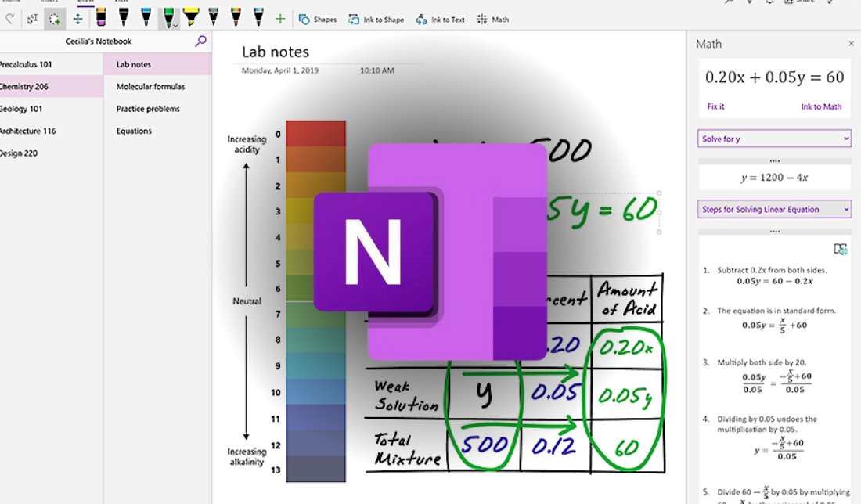Open the Shapes tool

(317, 20)
